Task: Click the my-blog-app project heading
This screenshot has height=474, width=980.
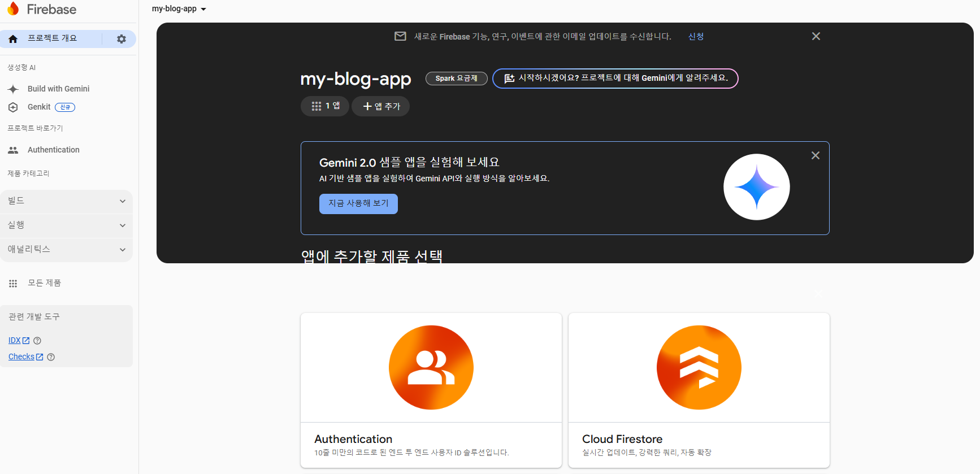Action: pyautogui.click(x=356, y=79)
